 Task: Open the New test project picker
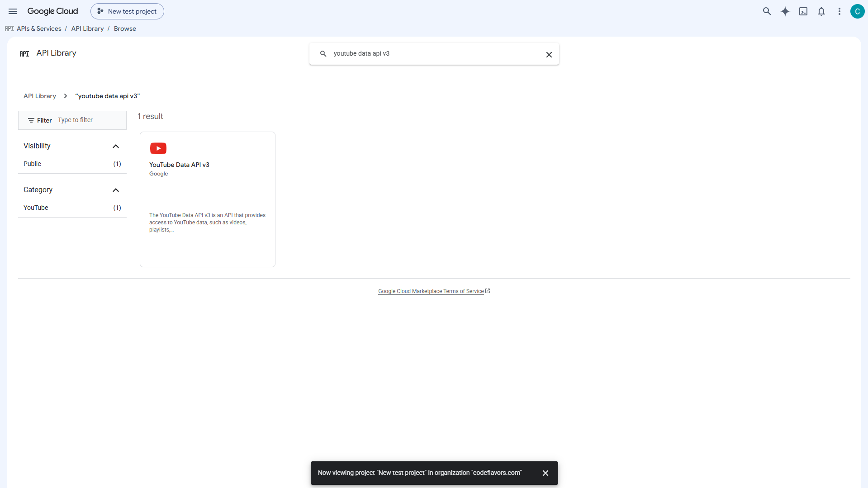point(127,11)
